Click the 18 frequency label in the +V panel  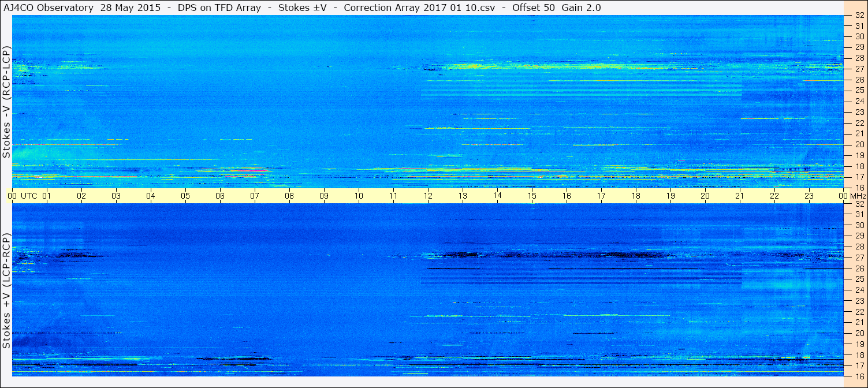pos(859,355)
